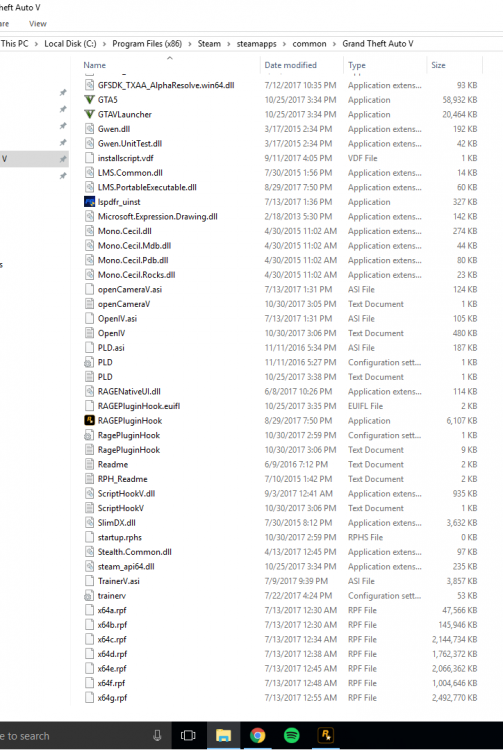
Task: Click the PLD configuration settings file icon
Action: point(89,362)
